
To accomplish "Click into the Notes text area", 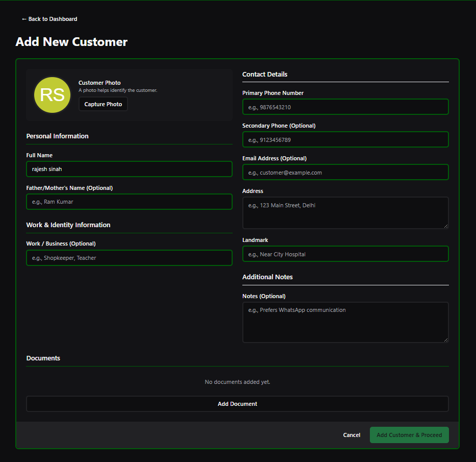I will [345, 319].
